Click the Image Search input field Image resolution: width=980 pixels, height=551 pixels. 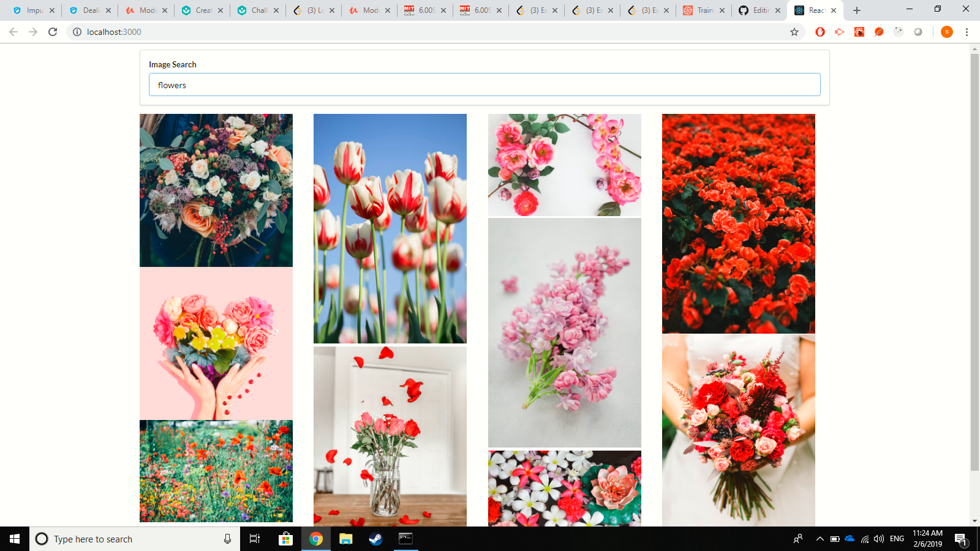coord(484,84)
